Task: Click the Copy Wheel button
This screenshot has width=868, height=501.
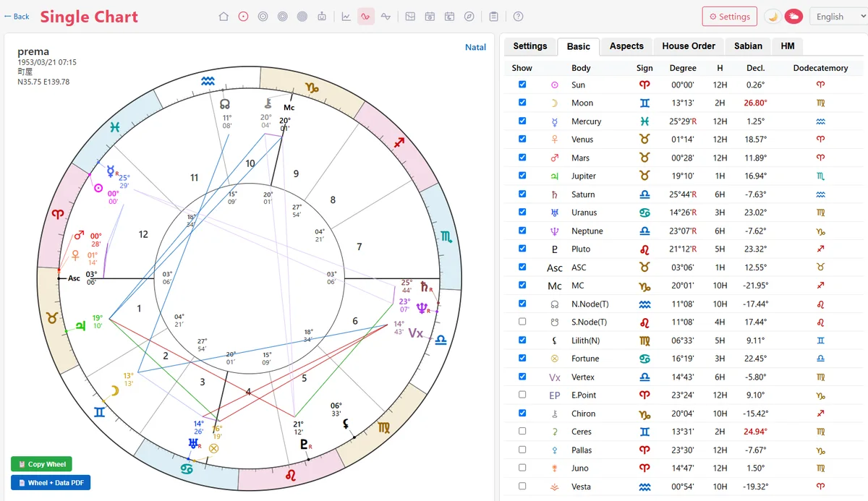Action: pyautogui.click(x=41, y=464)
